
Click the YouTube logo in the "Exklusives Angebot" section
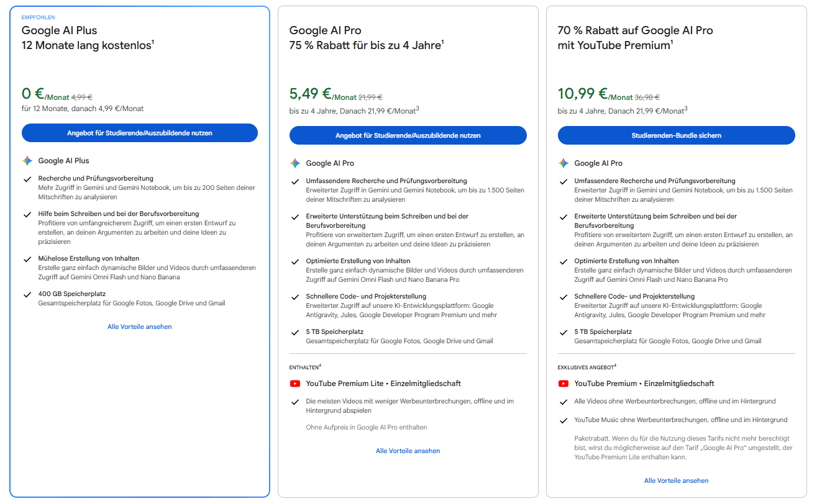tap(564, 384)
